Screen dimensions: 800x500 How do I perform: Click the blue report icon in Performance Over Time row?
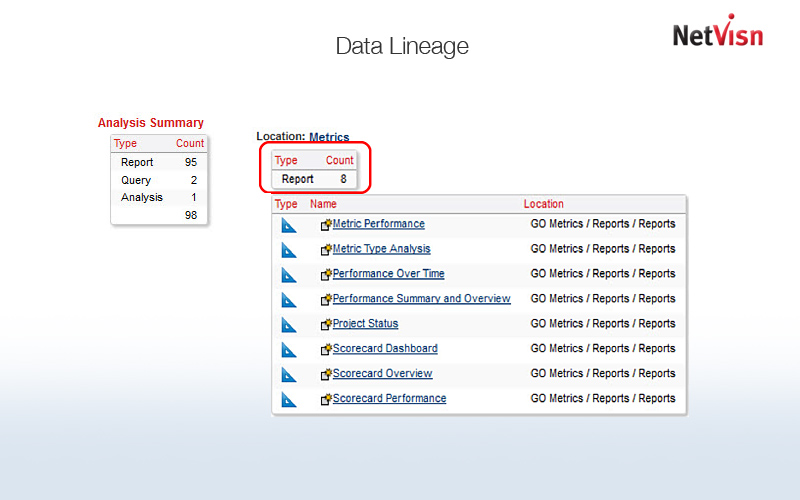point(289,275)
